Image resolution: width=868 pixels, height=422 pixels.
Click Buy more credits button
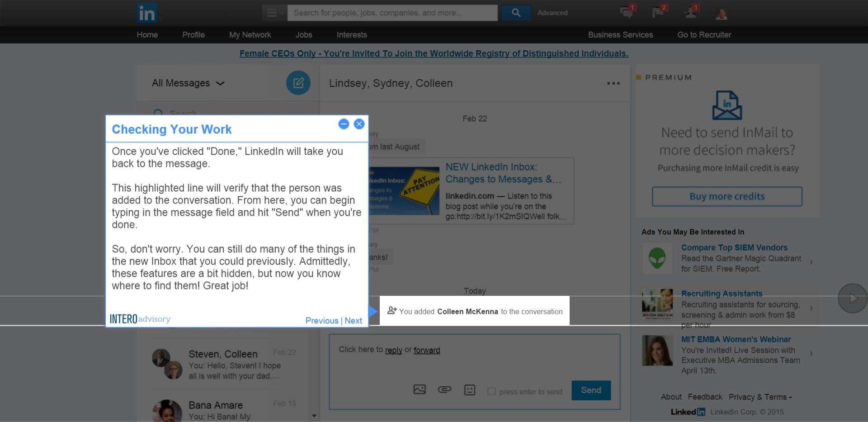click(727, 196)
